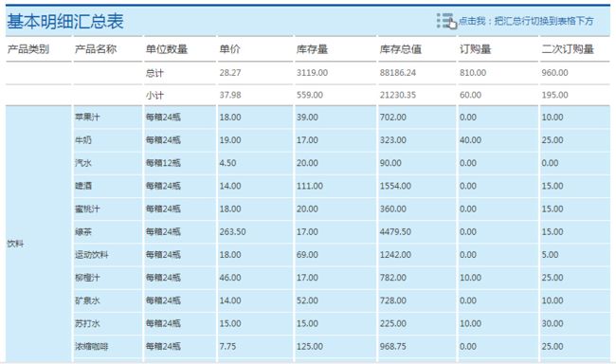Click inventory value 1554.00
This screenshot has width=616, height=364.
pos(395,186)
